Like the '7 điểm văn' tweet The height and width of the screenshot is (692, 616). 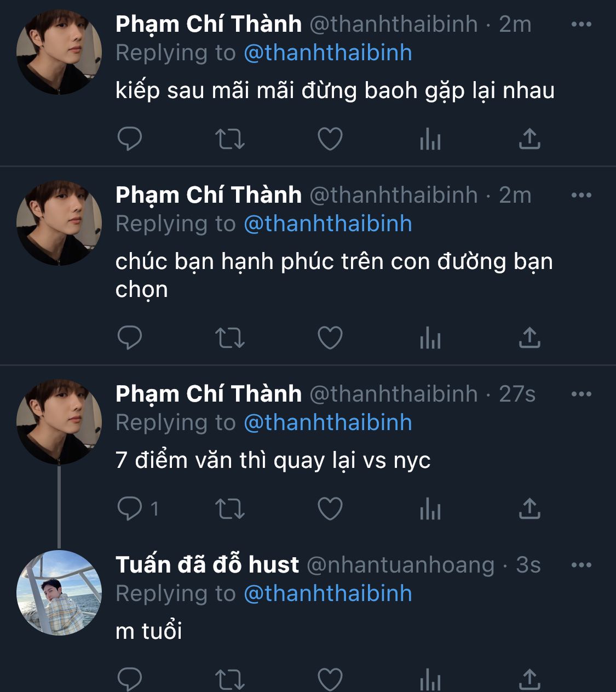(330, 508)
